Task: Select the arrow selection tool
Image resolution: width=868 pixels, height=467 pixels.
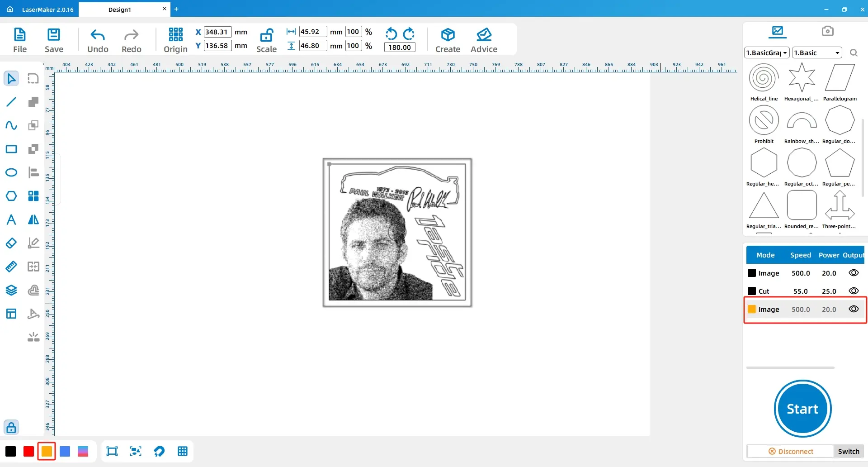Action: 11,79
